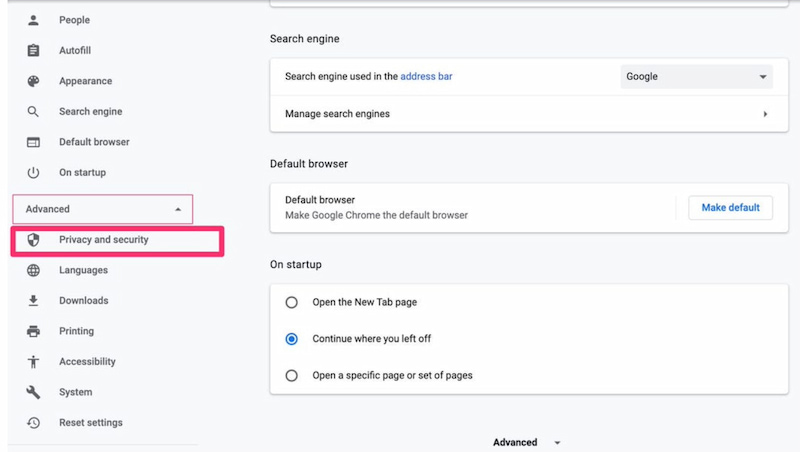Follow the address bar link

(x=426, y=76)
